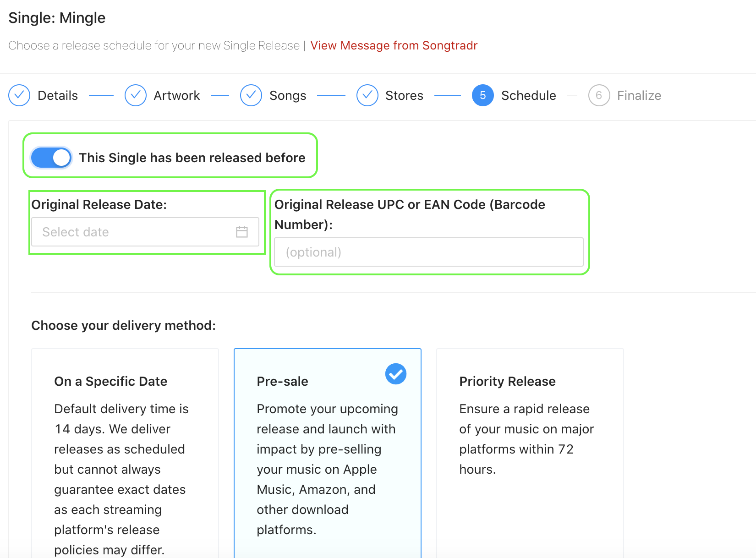This screenshot has width=756, height=558.
Task: Click the Artwork step checkmark icon
Action: click(136, 95)
